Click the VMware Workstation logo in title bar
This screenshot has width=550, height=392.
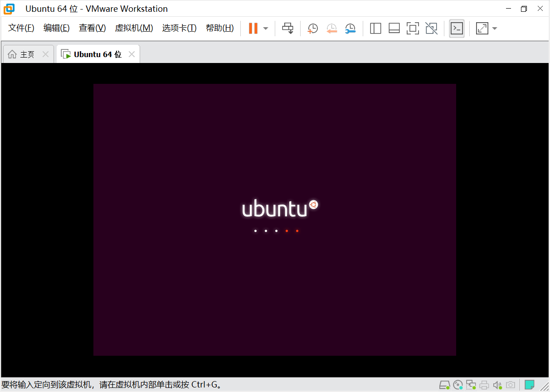9,9
